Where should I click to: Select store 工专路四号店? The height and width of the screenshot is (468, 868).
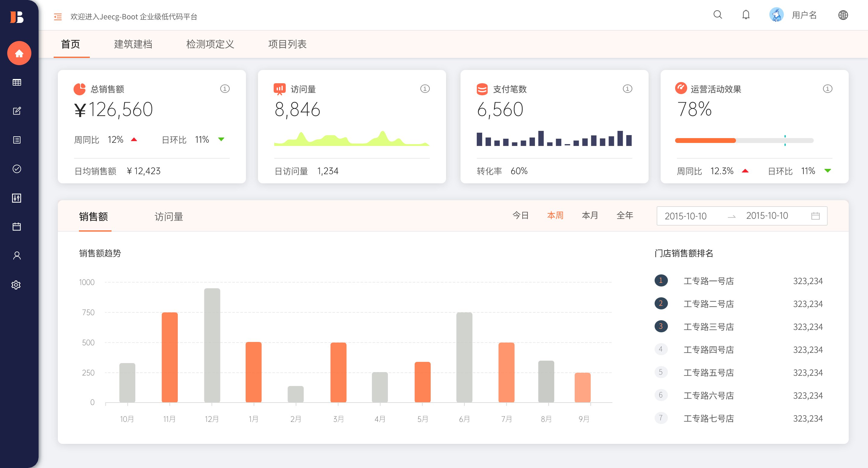pyautogui.click(x=709, y=350)
